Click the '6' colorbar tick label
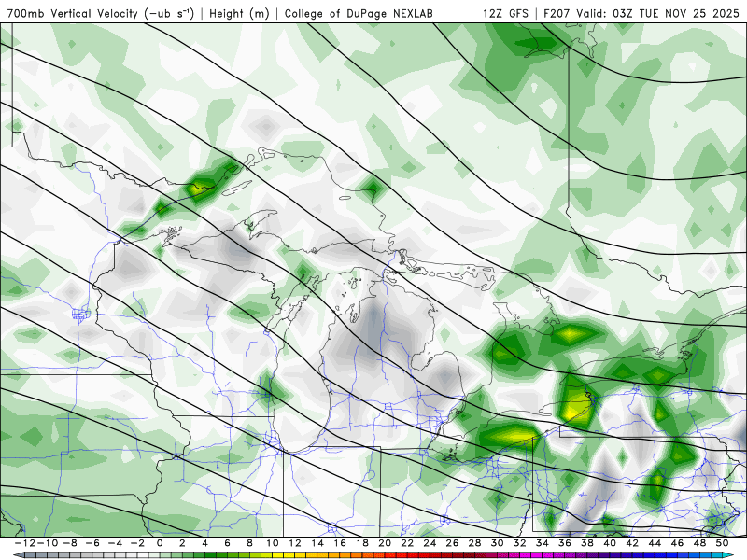This screenshot has width=747, height=560. 227,543
